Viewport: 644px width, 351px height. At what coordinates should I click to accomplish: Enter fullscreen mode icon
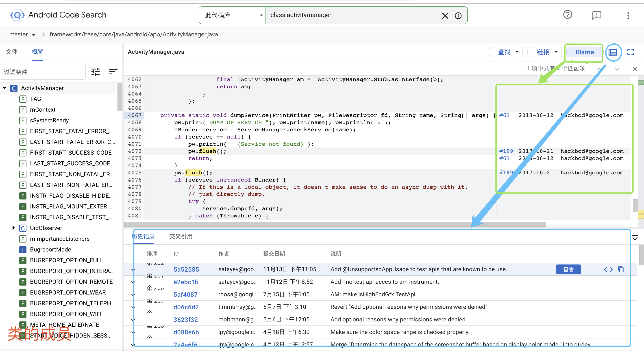(631, 52)
